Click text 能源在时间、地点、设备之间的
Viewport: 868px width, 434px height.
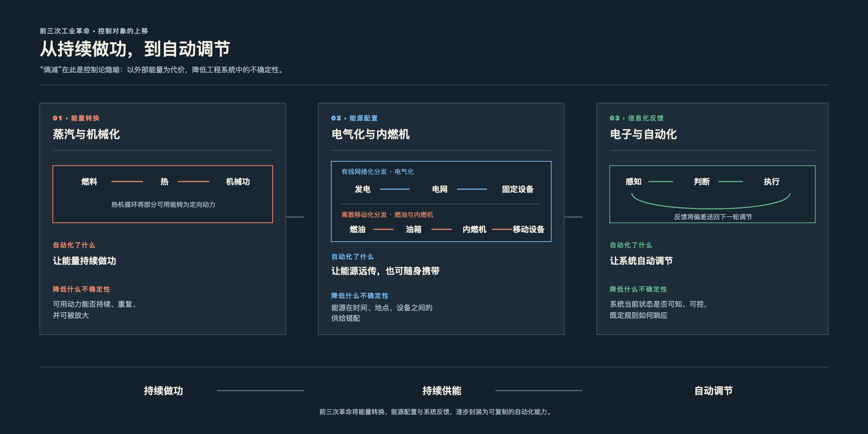tap(382, 308)
